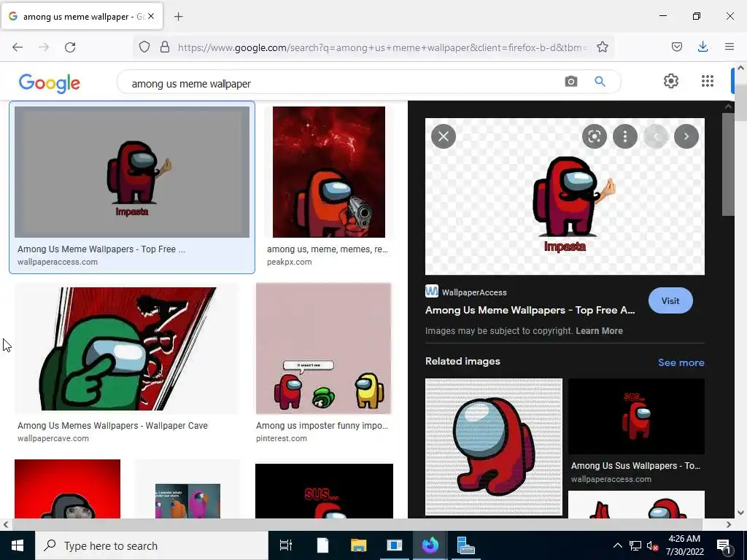Click the muted volume tray icon

tap(652, 545)
